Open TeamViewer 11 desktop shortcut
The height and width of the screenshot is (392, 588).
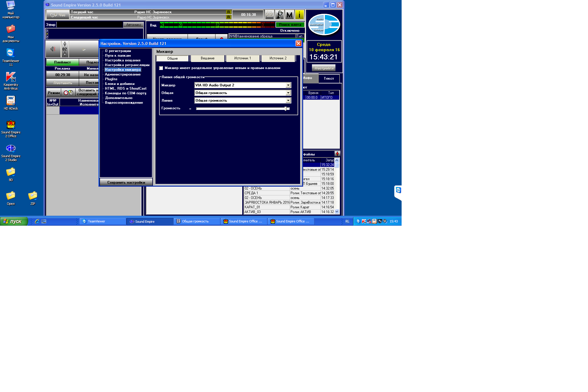(x=11, y=57)
